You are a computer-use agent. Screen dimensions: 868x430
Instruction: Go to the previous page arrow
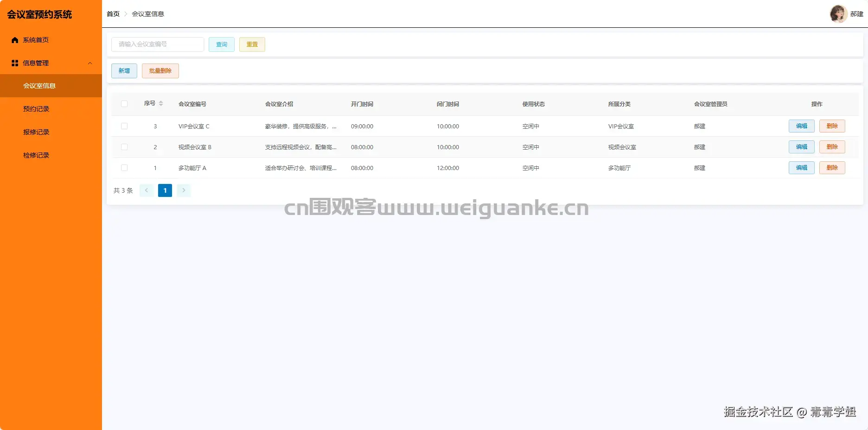point(147,190)
